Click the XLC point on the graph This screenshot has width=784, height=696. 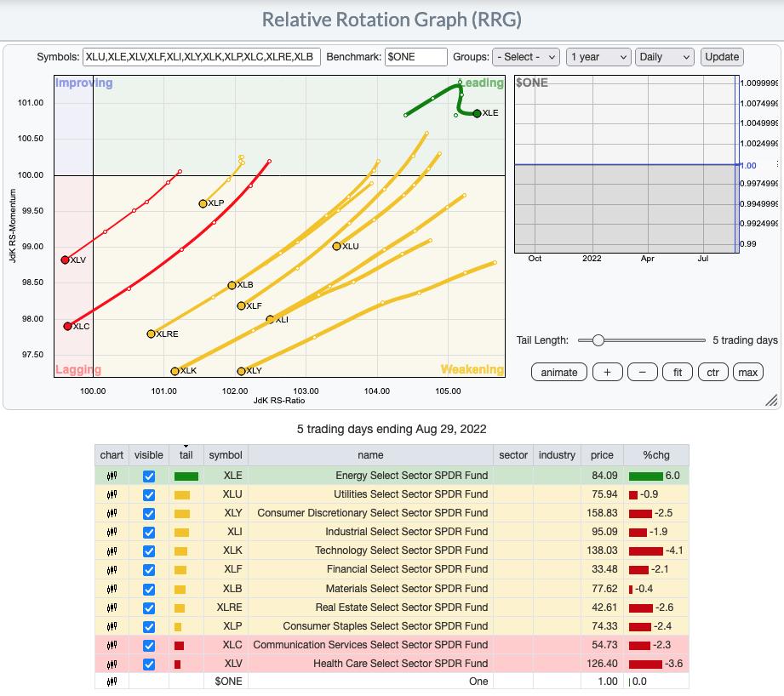(67, 326)
